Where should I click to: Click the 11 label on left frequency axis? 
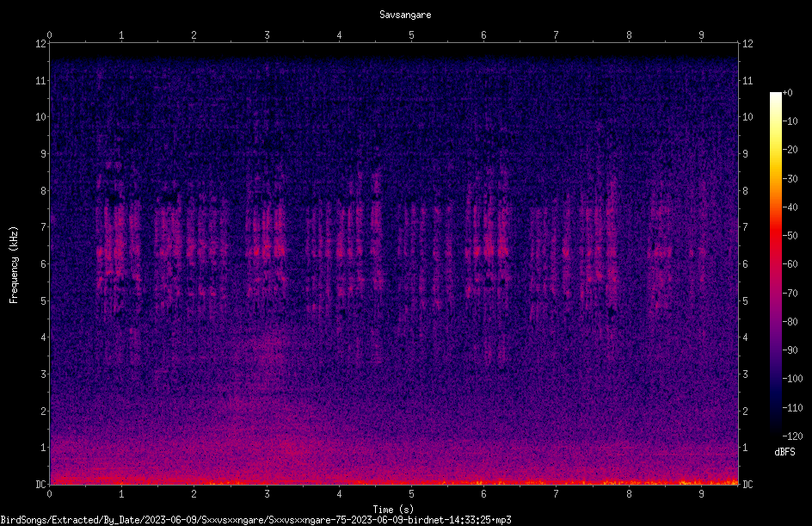point(41,80)
